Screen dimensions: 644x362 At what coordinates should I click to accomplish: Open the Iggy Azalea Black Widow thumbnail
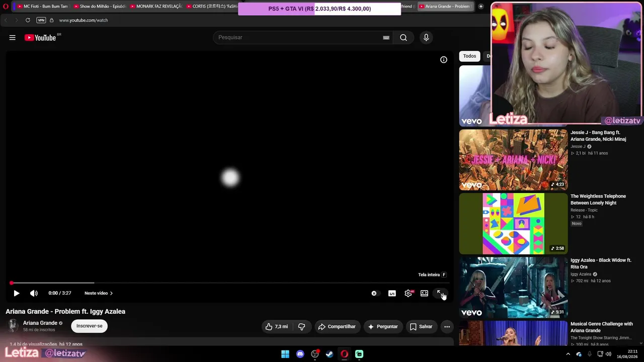(x=513, y=288)
